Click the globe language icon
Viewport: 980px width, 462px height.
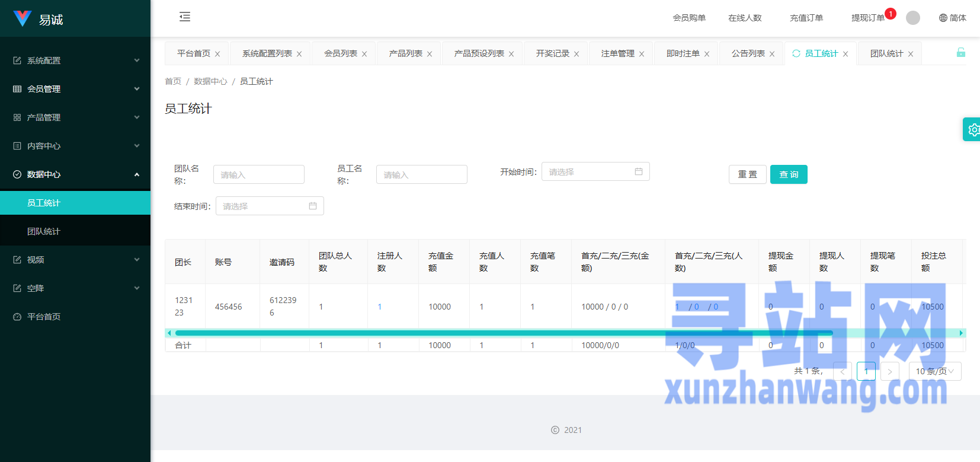pyautogui.click(x=943, y=18)
